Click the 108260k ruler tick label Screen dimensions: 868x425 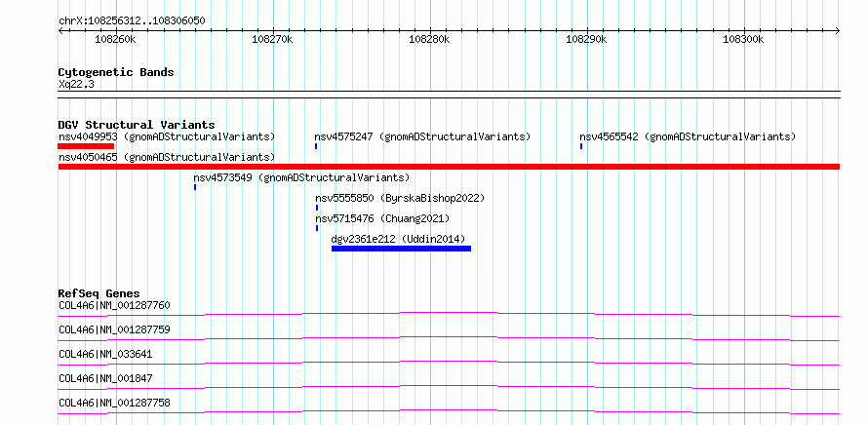[115, 39]
